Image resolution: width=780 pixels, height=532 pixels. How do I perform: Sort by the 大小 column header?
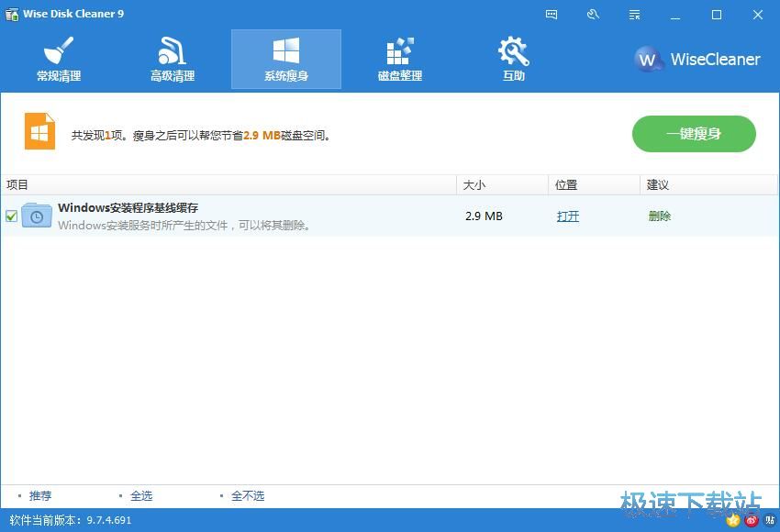click(x=503, y=185)
